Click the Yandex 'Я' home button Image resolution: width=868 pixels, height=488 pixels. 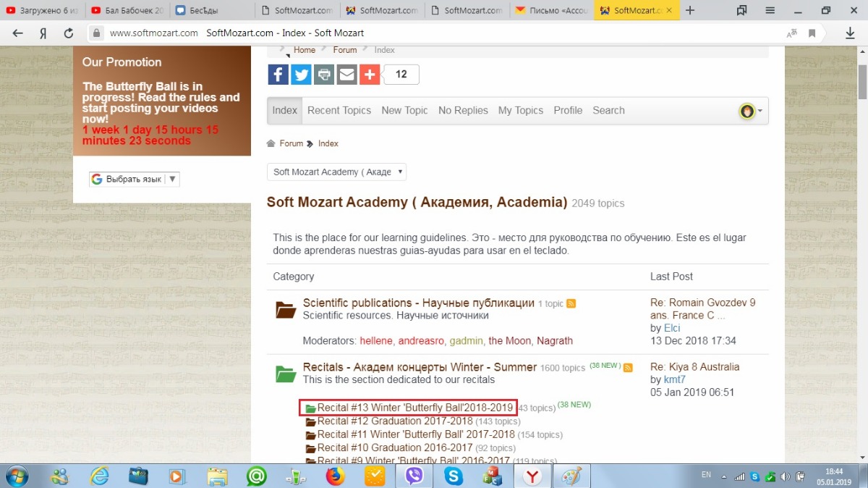[x=43, y=33]
